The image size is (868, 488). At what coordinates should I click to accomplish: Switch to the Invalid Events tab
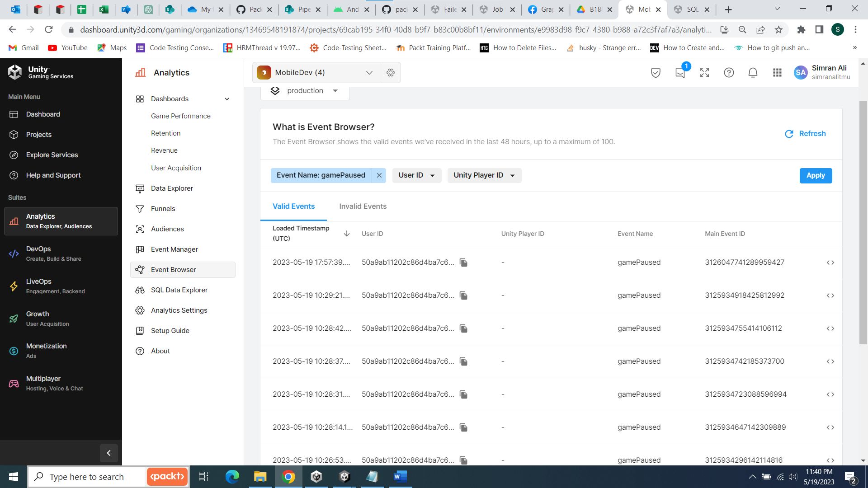(x=363, y=206)
